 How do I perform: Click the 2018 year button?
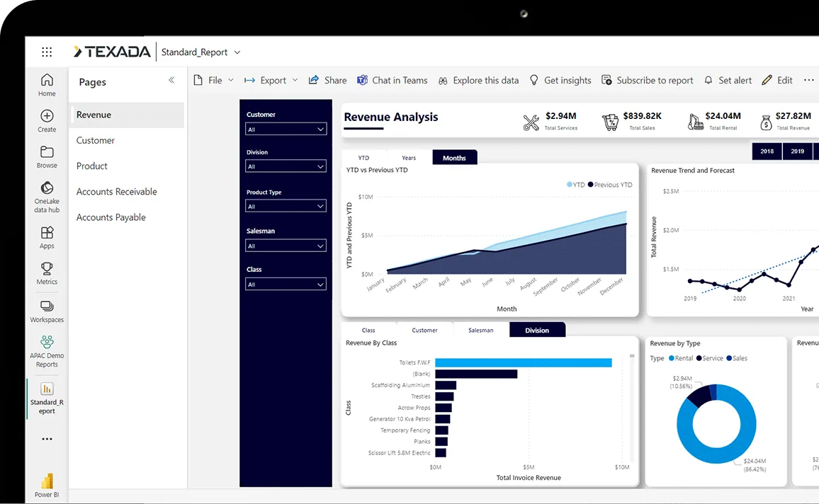point(767,151)
